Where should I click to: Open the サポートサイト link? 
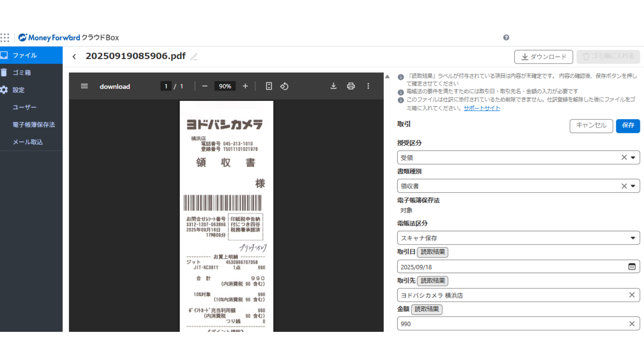pos(482,108)
